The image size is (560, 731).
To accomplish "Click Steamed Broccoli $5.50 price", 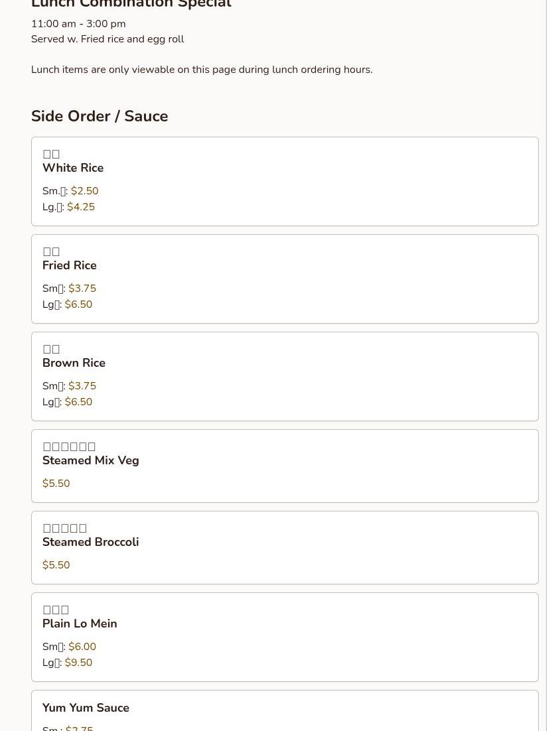I will 56,565.
